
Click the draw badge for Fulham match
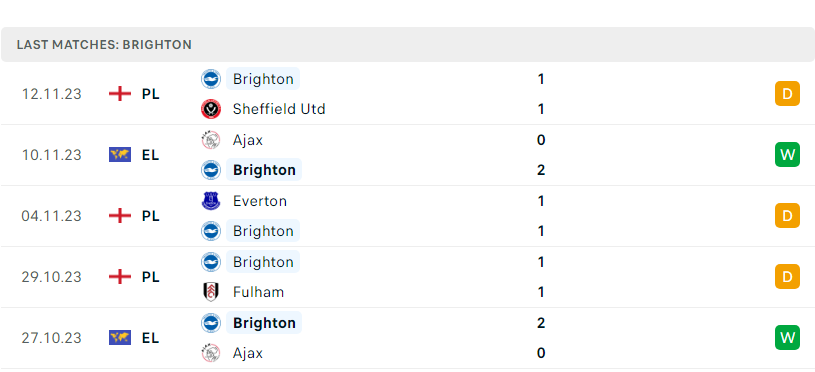(x=787, y=276)
